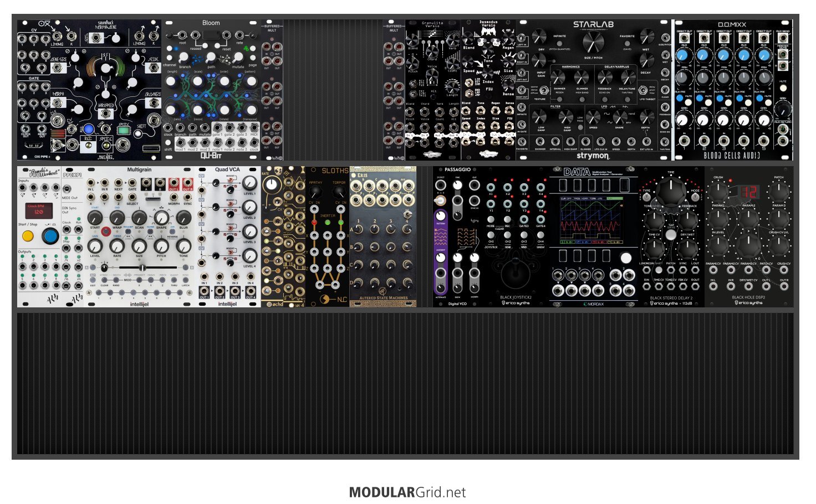The image size is (816, 504).
Task: Open the WMD Buffered Mult beside Bloom
Action: coord(272,90)
